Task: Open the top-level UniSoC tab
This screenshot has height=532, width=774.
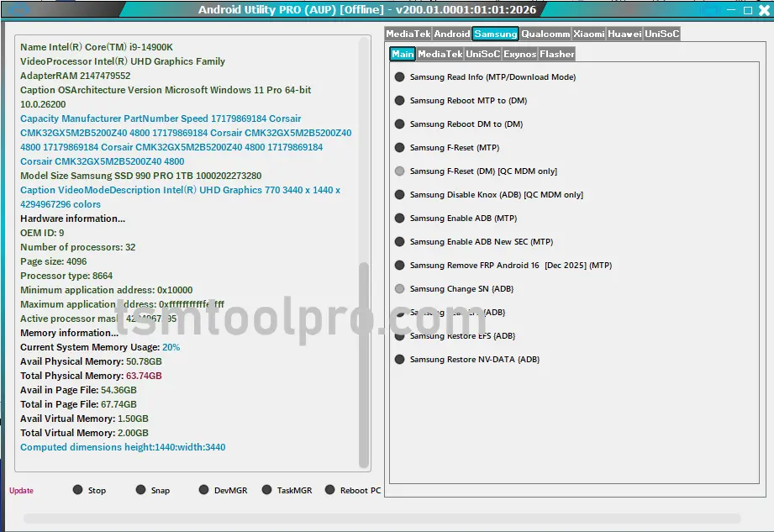Action: [662, 34]
